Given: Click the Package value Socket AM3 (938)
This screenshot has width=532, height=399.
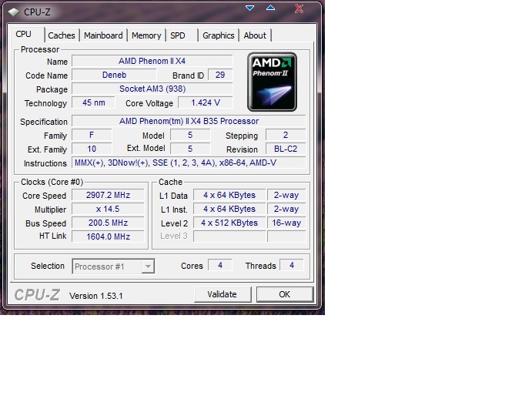Looking at the screenshot, I should [152, 89].
